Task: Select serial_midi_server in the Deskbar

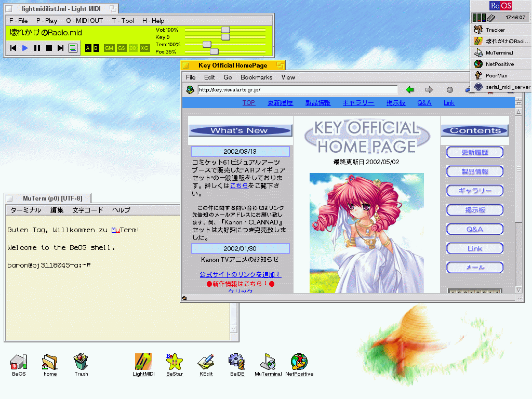Action: pos(501,87)
